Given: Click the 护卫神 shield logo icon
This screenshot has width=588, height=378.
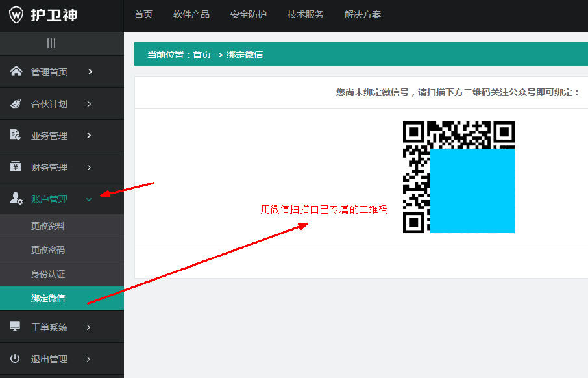Looking at the screenshot, I should [16, 15].
